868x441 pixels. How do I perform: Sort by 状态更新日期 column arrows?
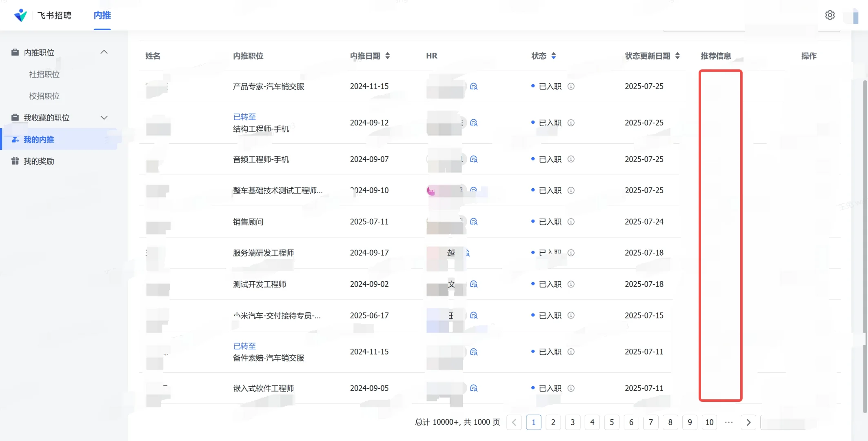[x=677, y=56]
